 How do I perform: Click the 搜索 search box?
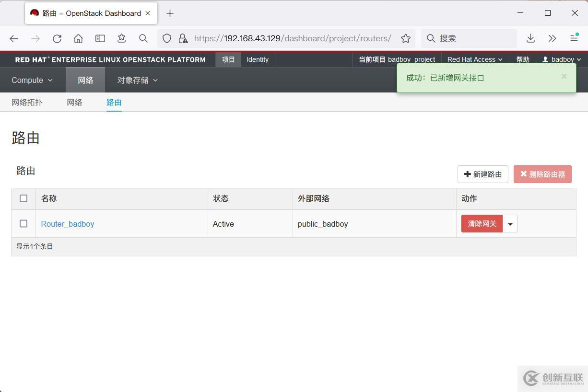click(x=469, y=38)
